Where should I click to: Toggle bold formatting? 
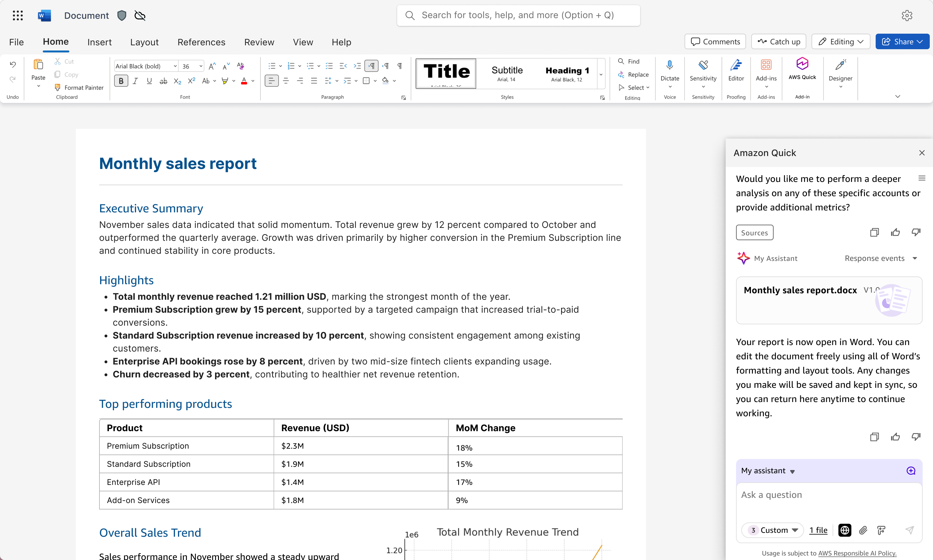coord(121,81)
